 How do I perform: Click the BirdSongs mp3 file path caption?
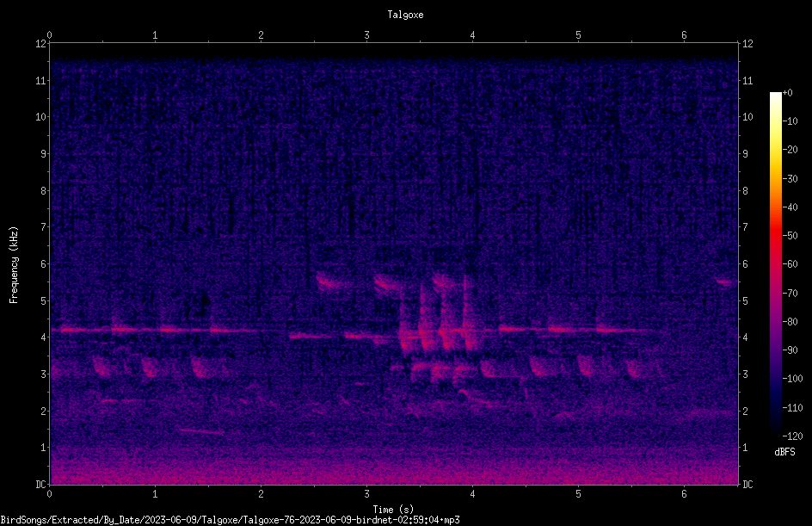click(230, 520)
